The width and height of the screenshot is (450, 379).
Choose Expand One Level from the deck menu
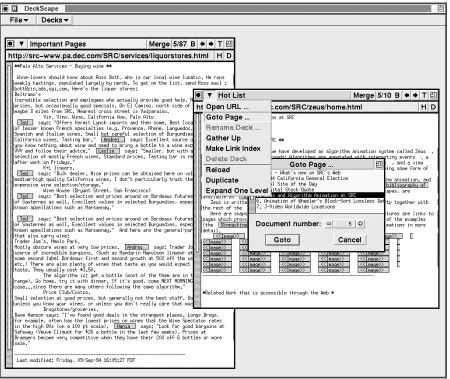point(237,191)
